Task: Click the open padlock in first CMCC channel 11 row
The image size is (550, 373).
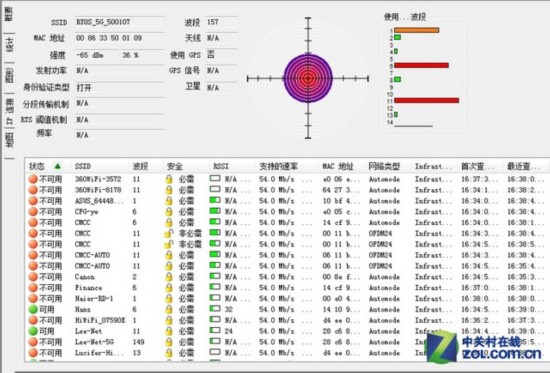Action: (169, 233)
